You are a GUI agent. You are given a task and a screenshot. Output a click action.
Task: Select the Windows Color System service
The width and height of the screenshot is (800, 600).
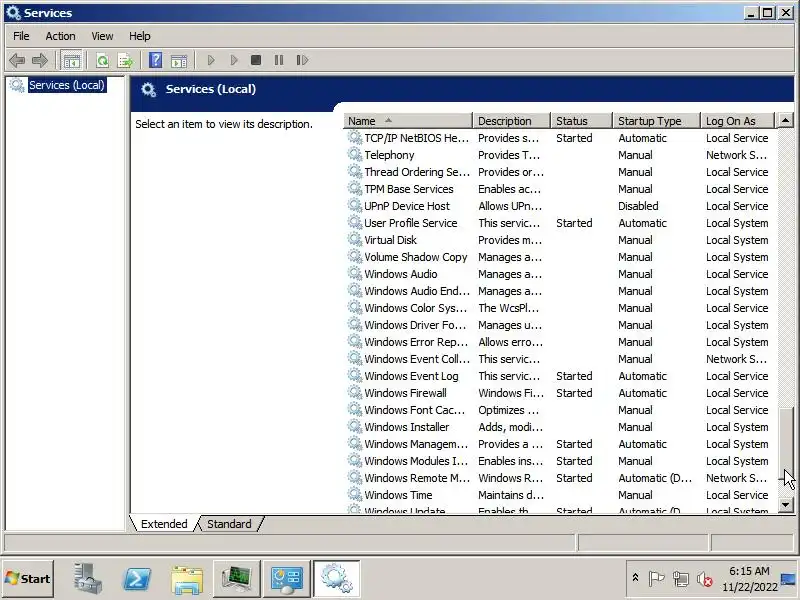point(559,308)
